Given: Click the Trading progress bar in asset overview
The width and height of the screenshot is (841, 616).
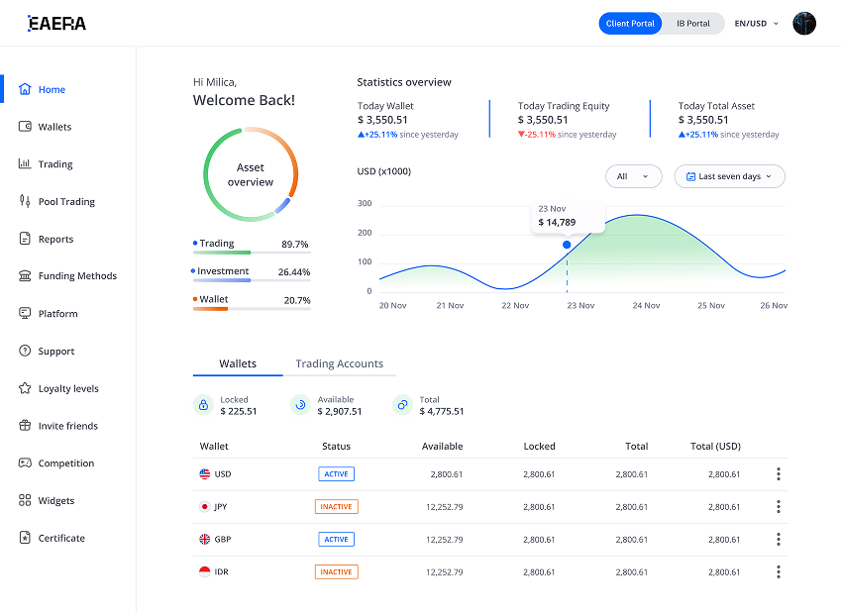Looking at the screenshot, I should [x=252, y=253].
